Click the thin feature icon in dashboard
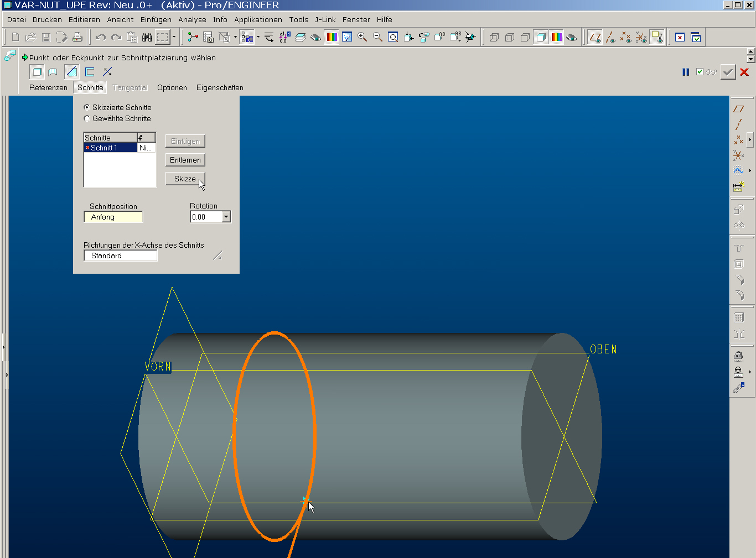Image resolution: width=756 pixels, height=558 pixels. click(90, 72)
